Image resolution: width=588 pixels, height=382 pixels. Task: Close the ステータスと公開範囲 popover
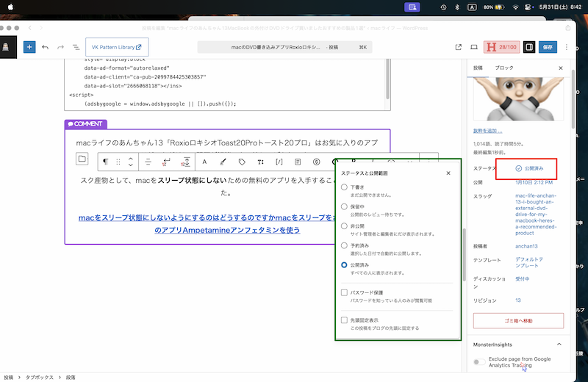[x=448, y=173]
